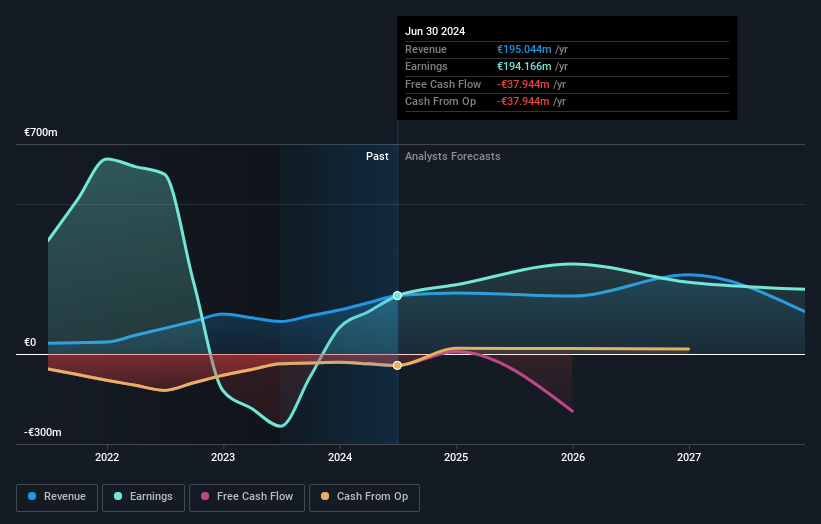Toggle the Earnings series legend
Viewport: 821px width, 524px height.
tap(143, 497)
